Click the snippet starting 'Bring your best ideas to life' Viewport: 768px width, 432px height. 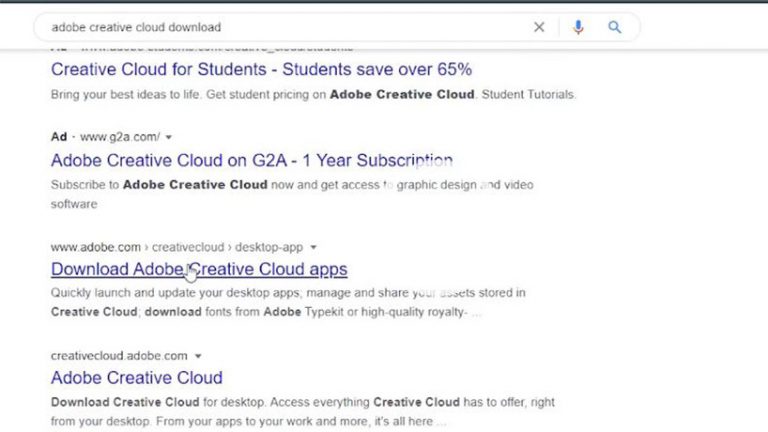point(313,94)
